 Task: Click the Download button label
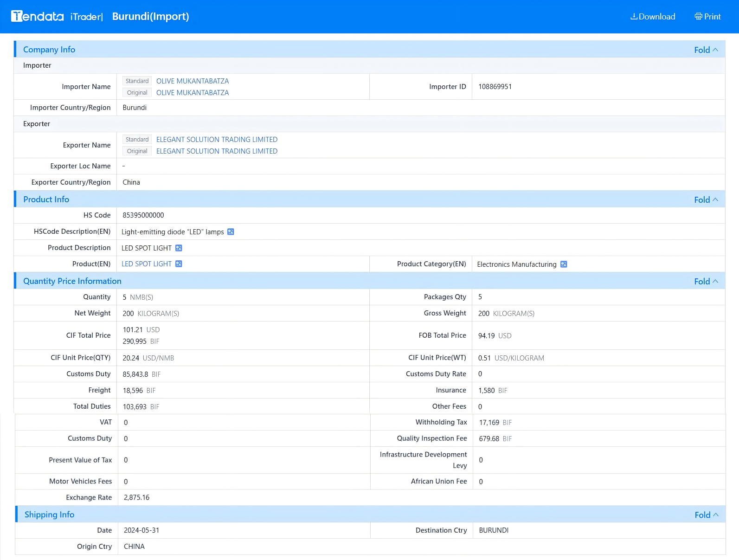[657, 16]
